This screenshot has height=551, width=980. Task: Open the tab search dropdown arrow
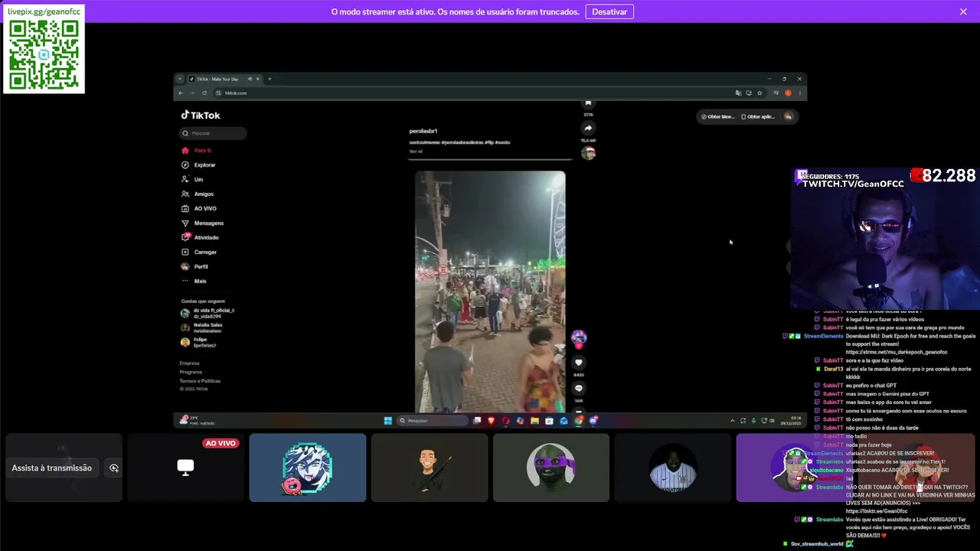[x=180, y=79]
